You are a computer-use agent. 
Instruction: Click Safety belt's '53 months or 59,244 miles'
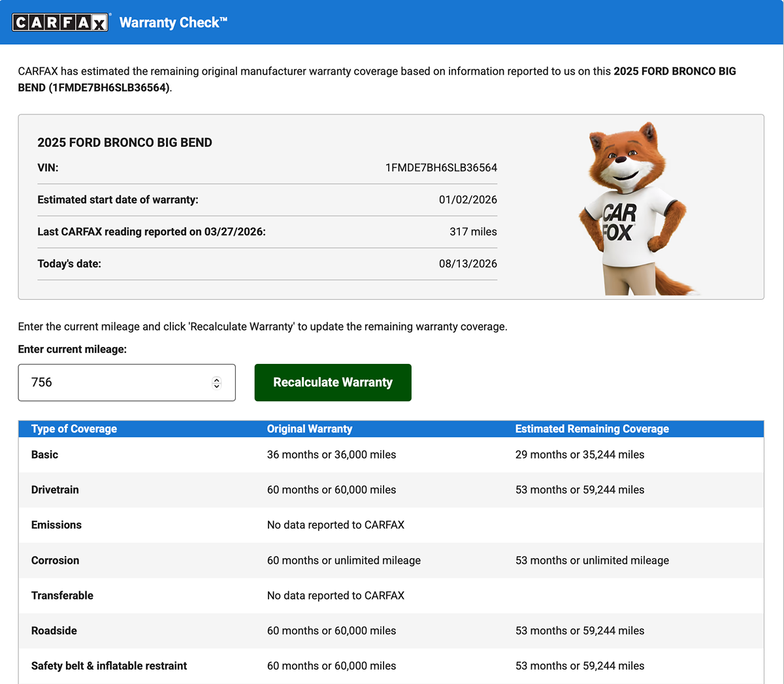pyautogui.click(x=580, y=666)
